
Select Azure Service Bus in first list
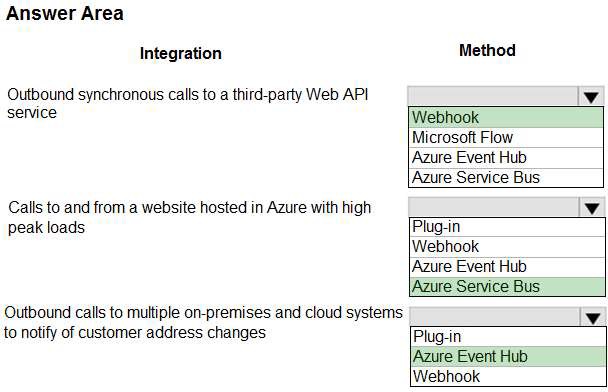pyautogui.click(x=506, y=178)
